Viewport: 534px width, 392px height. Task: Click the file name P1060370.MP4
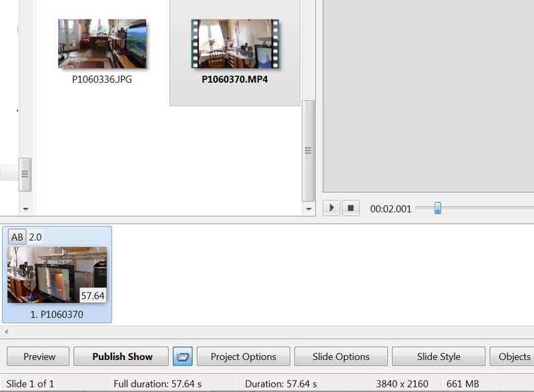pos(235,79)
